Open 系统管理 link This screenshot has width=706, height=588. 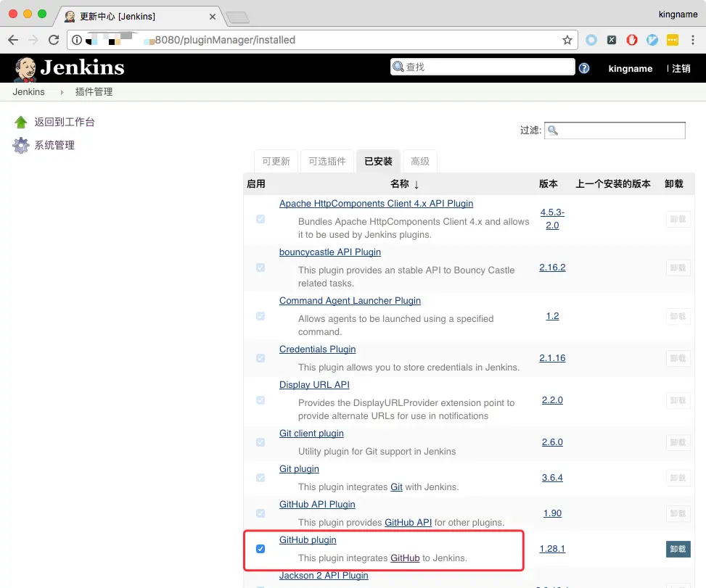[x=54, y=145]
